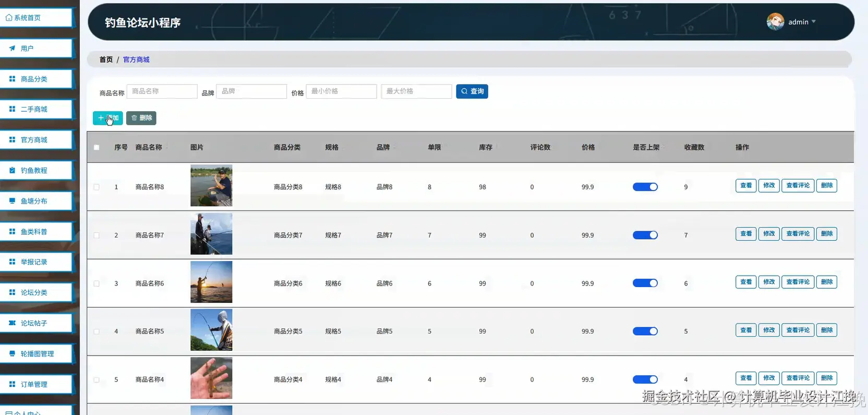
Task: Toggle 是否上架 switch for 商品名称5
Action: coord(645,331)
